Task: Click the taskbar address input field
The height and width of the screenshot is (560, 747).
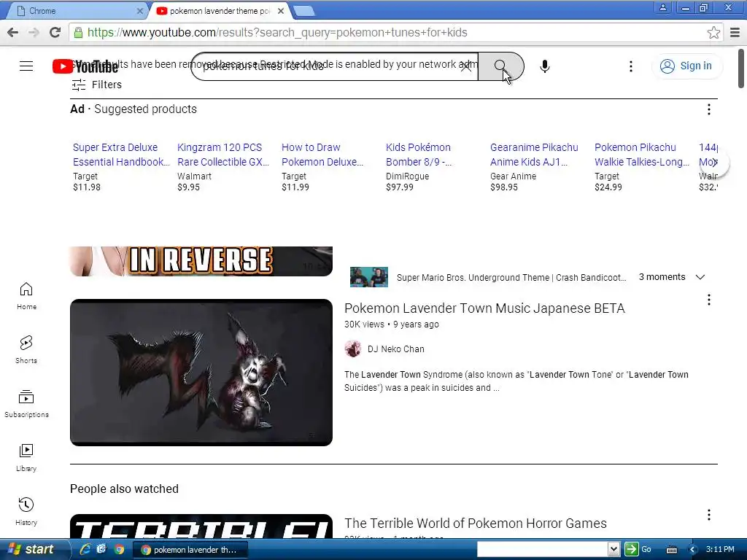Action: point(543,549)
